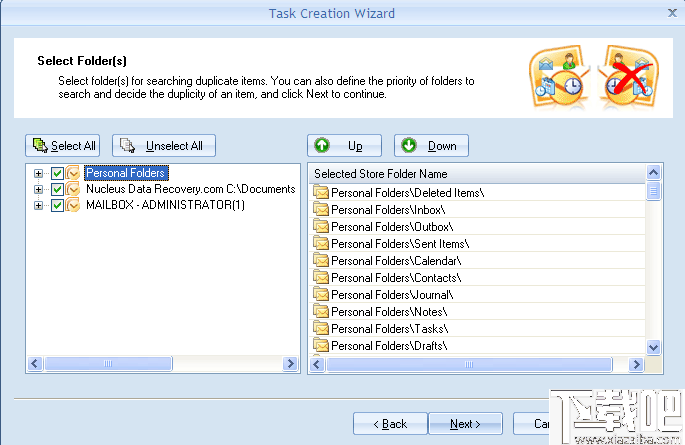The width and height of the screenshot is (685, 445).
Task: Proceed with the Next button
Action: click(x=465, y=424)
